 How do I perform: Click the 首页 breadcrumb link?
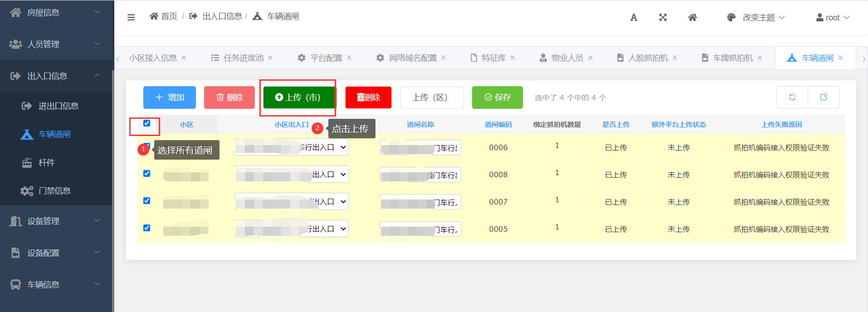tap(163, 16)
